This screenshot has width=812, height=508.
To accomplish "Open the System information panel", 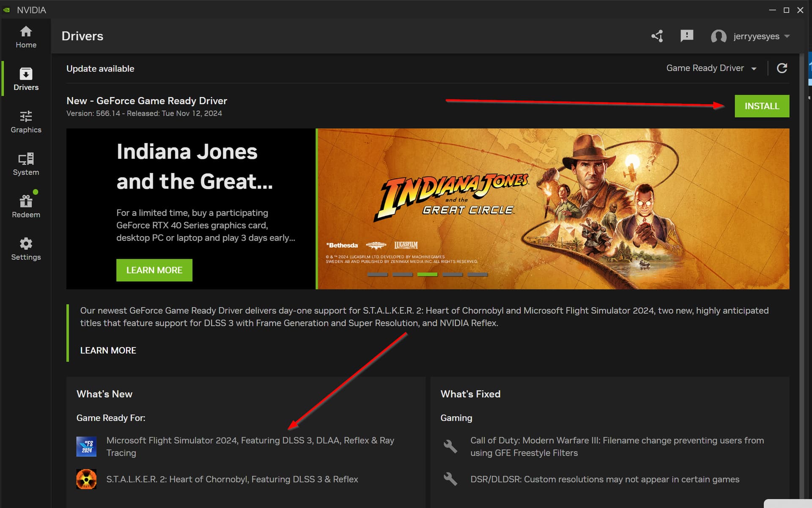I will [x=26, y=164].
